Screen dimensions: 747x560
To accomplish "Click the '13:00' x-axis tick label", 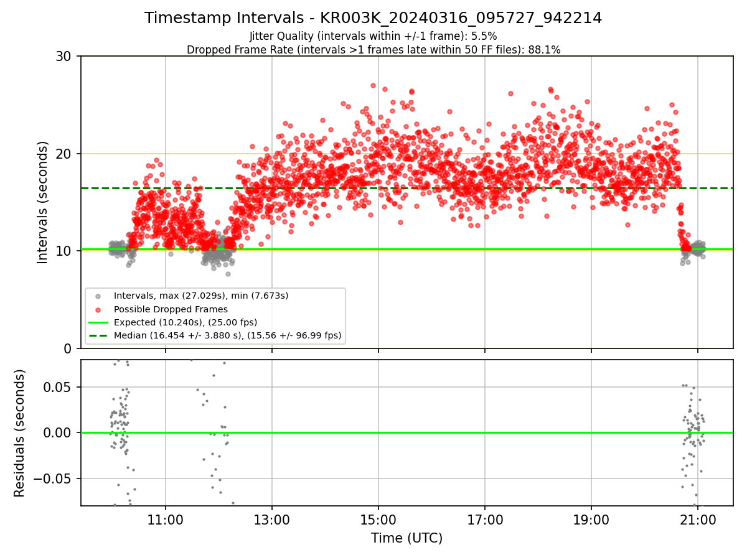I will tap(272, 520).
